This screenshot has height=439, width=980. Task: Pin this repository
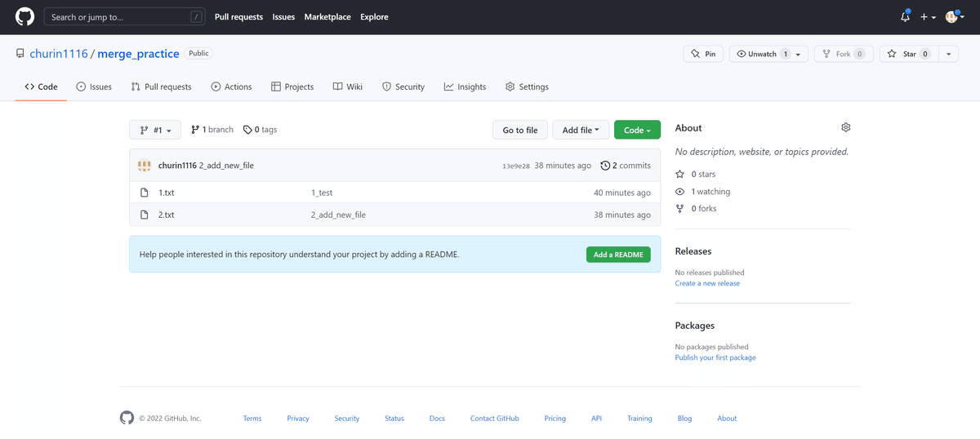pos(703,54)
